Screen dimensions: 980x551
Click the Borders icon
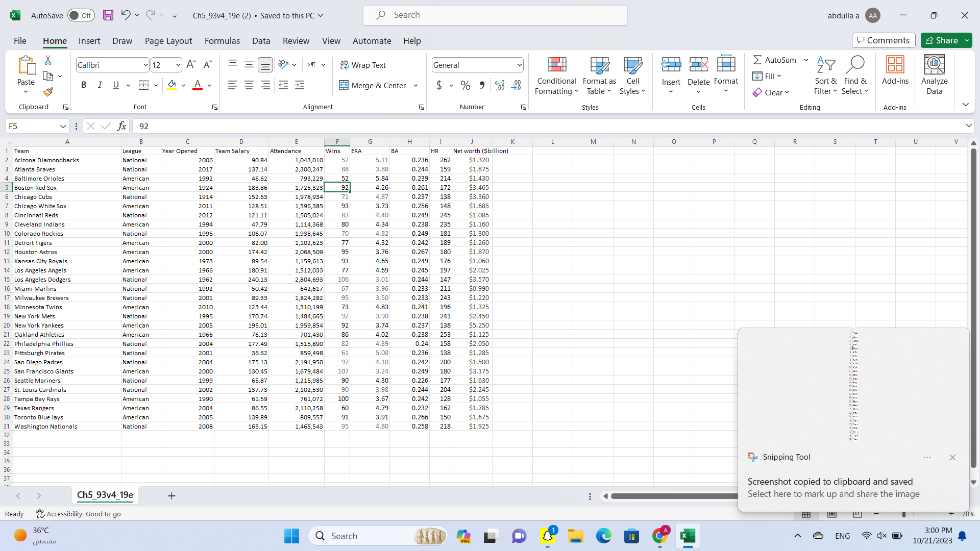point(144,85)
